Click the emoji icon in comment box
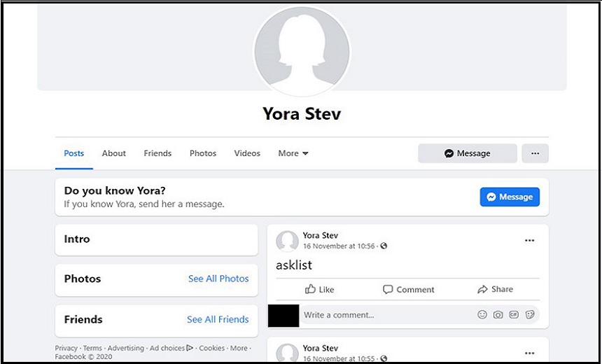This screenshot has height=364, width=602. [482, 315]
